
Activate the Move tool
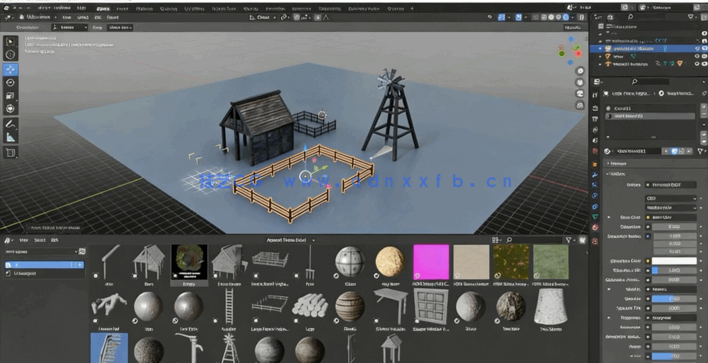[11, 70]
